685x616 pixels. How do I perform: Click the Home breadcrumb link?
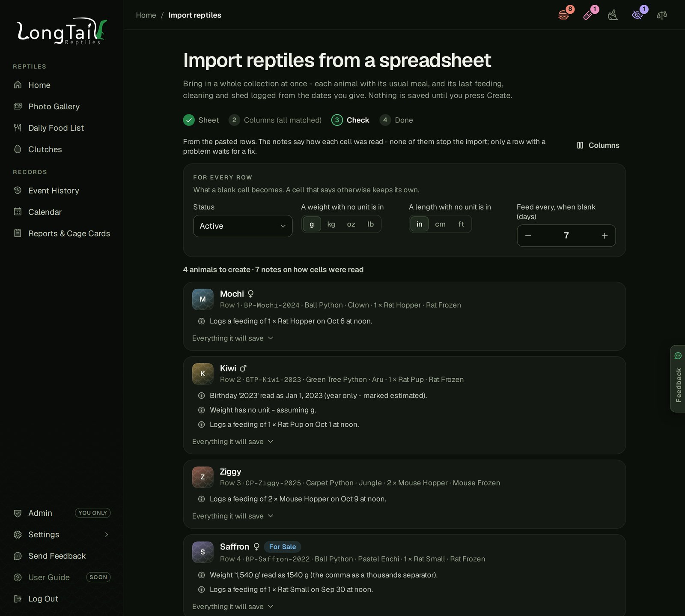(146, 15)
